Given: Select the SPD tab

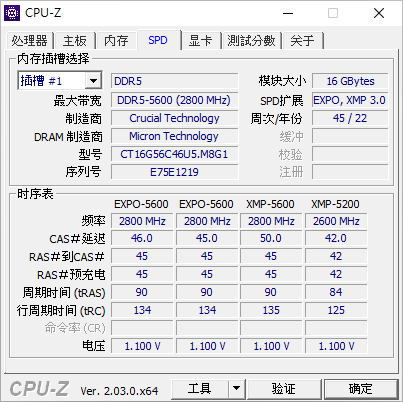Looking at the screenshot, I should [158, 40].
